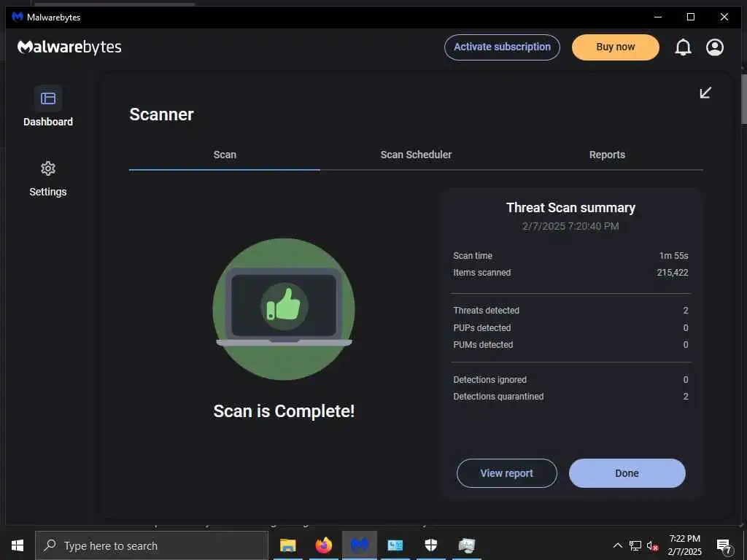This screenshot has height=560, width=747.
Task: Open File Explorer from the taskbar
Action: (287, 545)
